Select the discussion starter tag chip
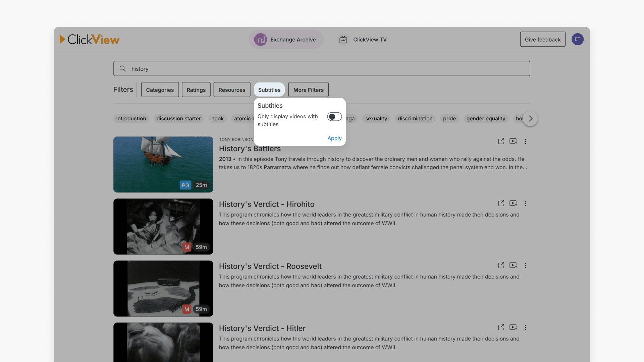This screenshot has width=644, height=362. click(x=178, y=119)
